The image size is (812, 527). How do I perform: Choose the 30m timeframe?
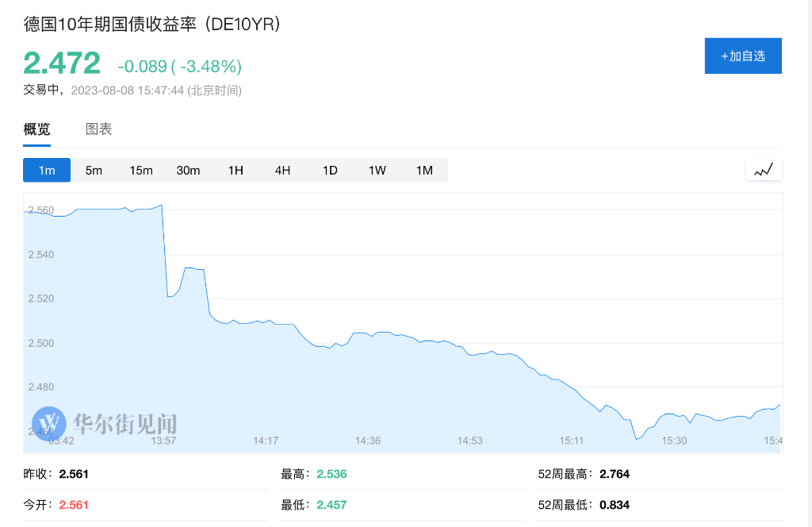tap(188, 171)
